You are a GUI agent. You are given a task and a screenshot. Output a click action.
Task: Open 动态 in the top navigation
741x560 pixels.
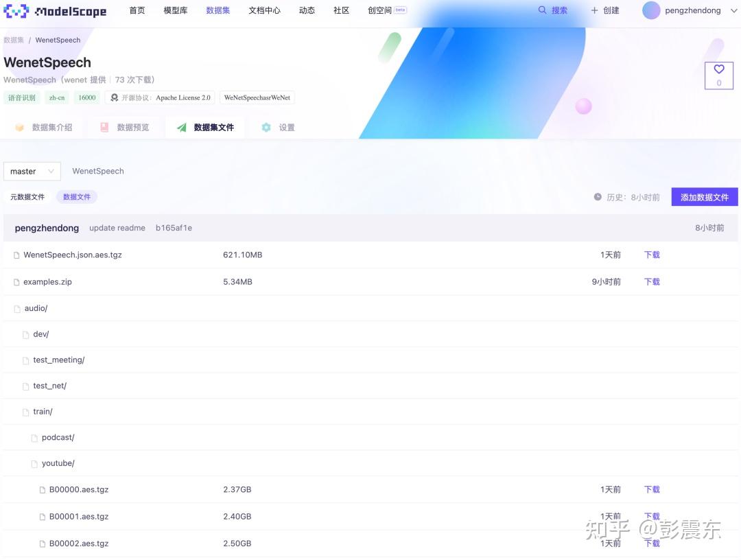pos(307,10)
